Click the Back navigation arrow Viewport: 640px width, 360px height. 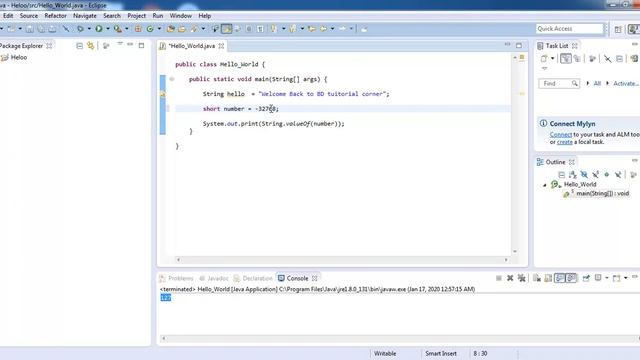tap(323, 29)
